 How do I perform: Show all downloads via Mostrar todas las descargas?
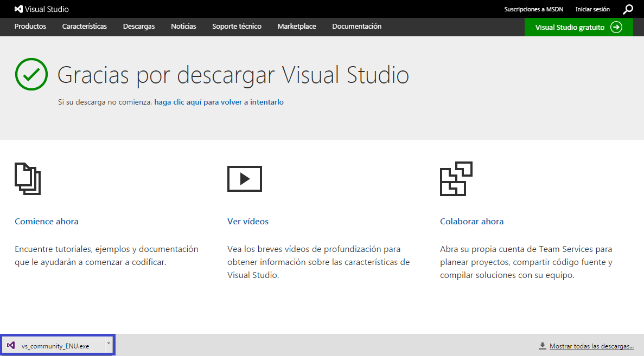coord(591,346)
